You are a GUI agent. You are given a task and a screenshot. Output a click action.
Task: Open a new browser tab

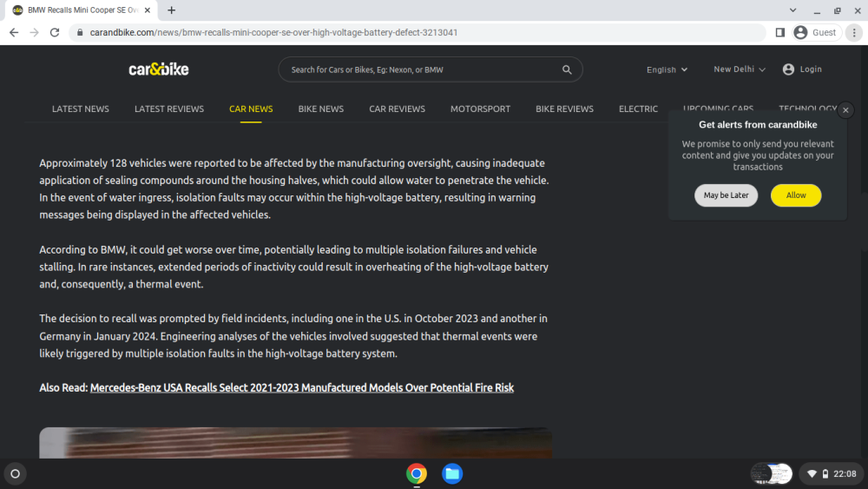pos(172,10)
